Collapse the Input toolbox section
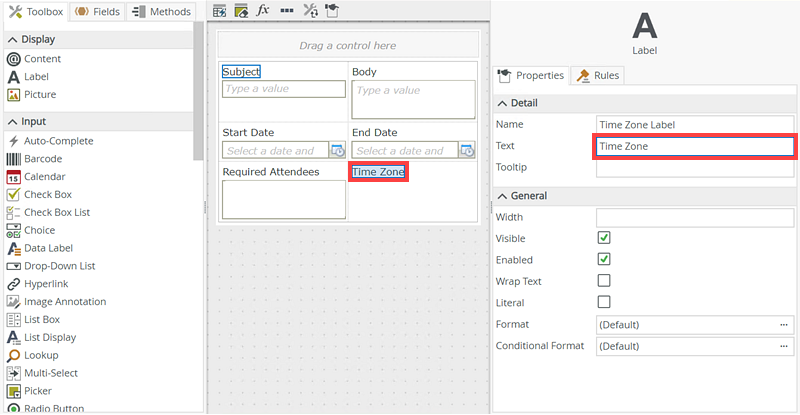Screen dimensions: 800x415 pyautogui.click(x=13, y=122)
